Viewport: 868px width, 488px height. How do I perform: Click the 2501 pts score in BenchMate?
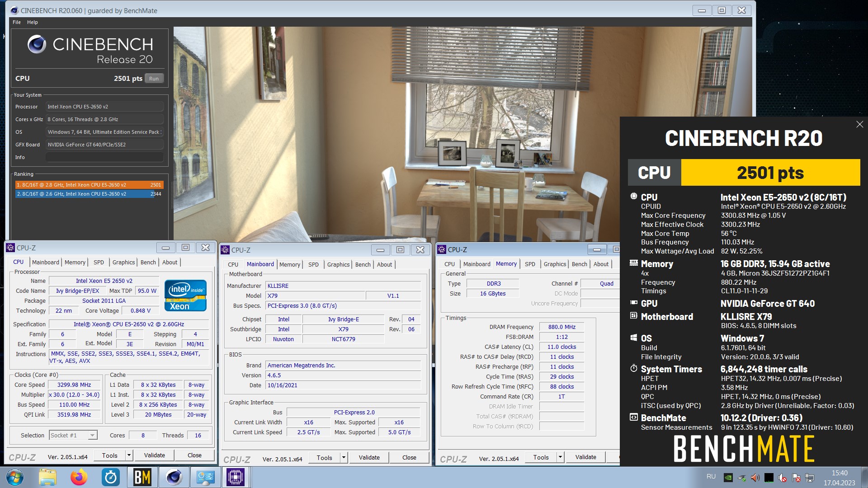pyautogui.click(x=770, y=173)
